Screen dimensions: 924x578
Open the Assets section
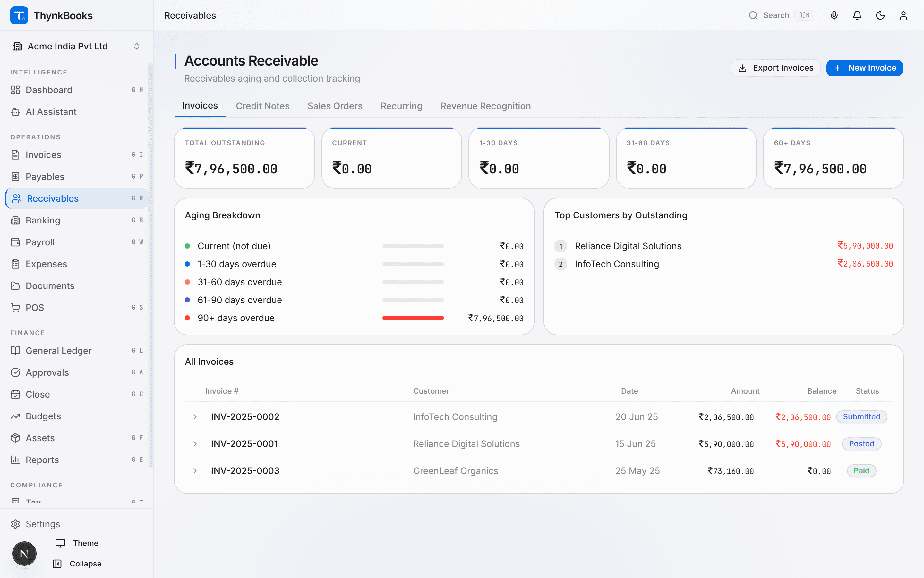[x=77, y=438]
